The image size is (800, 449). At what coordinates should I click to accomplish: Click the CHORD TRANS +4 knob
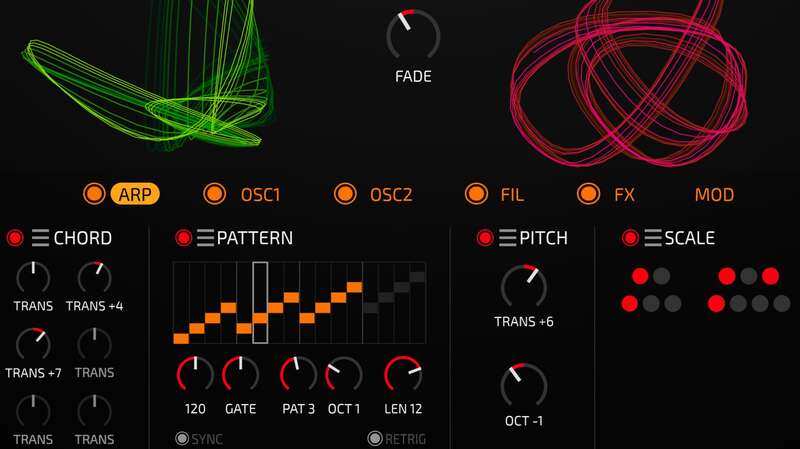(x=94, y=278)
